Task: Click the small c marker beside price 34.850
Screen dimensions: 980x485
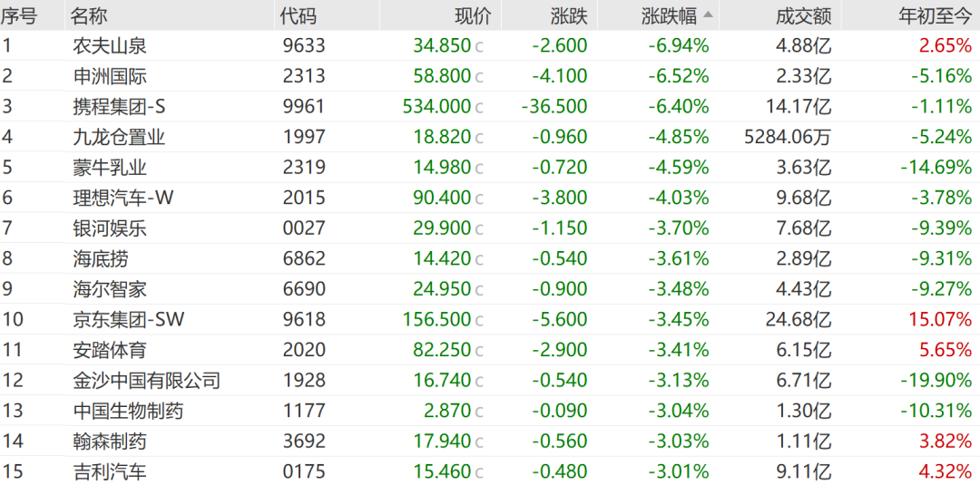Action: coord(479,47)
